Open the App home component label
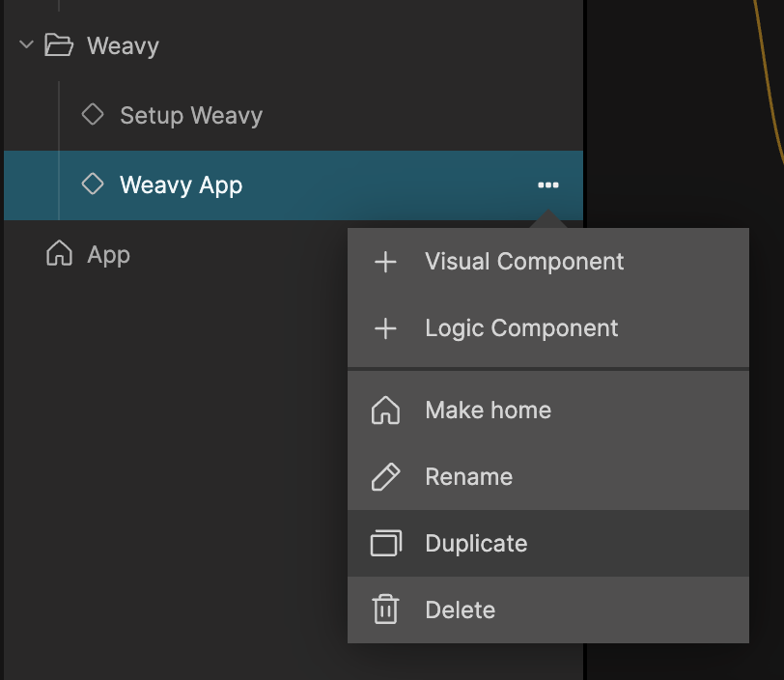 pyautogui.click(x=108, y=255)
